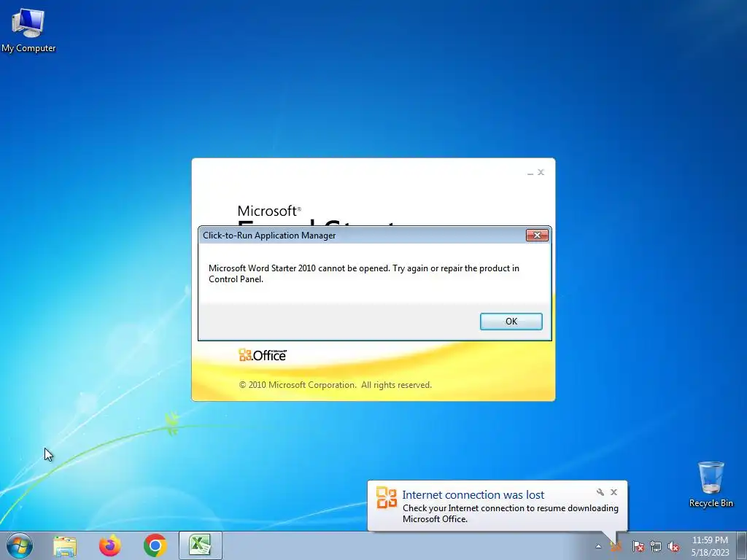
Task: Click 'Check your Internet connection' notification text
Action: click(x=510, y=513)
